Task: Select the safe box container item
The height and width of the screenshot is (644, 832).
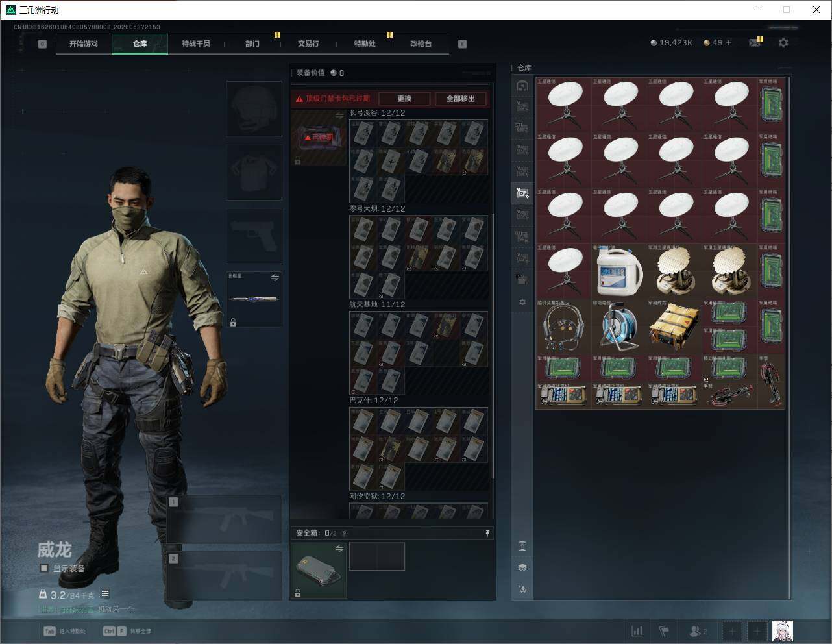Action: pyautogui.click(x=318, y=570)
